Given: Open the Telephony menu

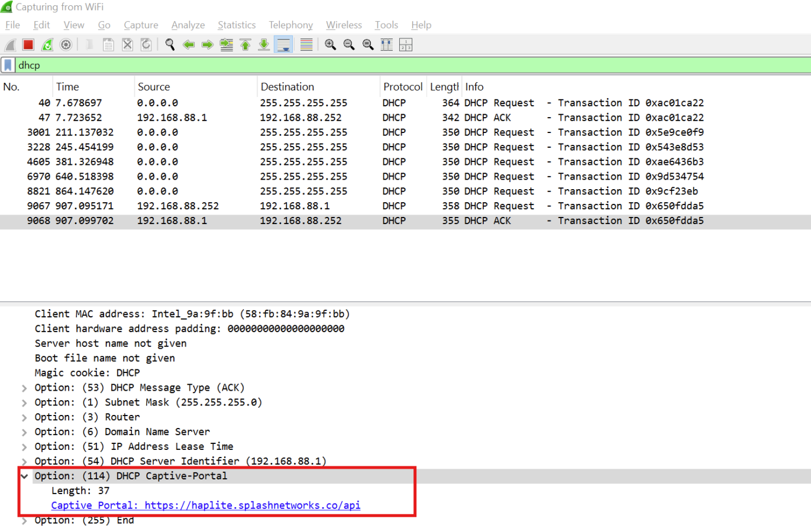Looking at the screenshot, I should pos(290,25).
